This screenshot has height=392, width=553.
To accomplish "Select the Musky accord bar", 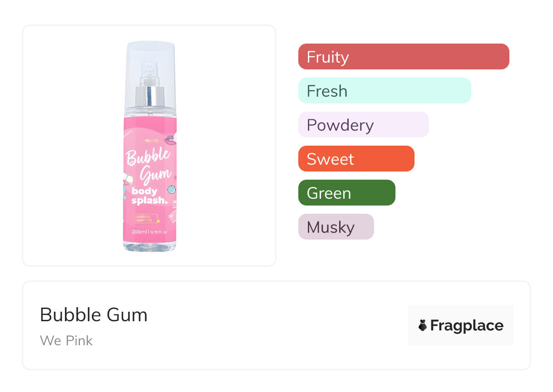I will (336, 227).
